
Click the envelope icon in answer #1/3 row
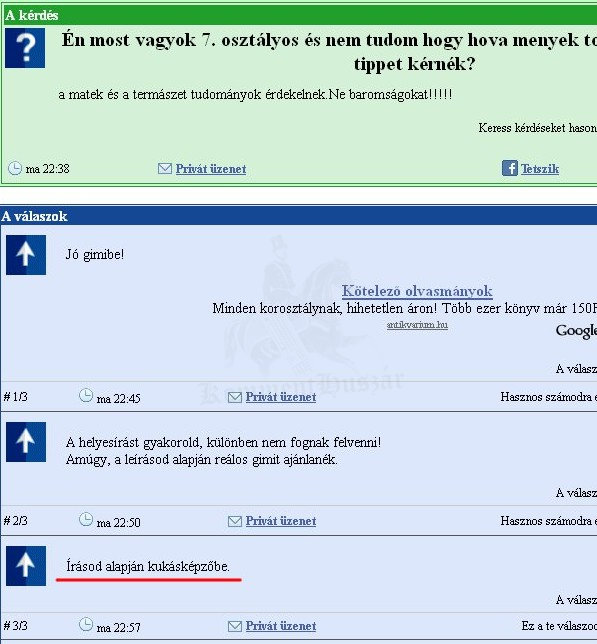click(x=234, y=397)
